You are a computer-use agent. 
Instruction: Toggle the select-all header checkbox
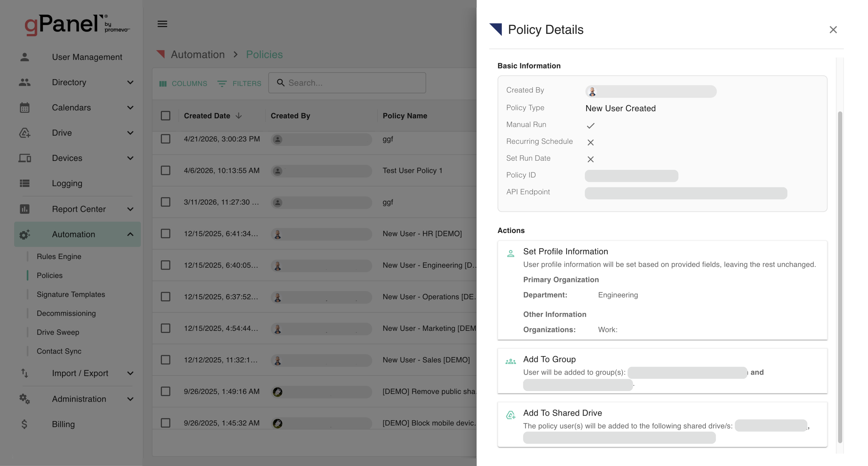pyautogui.click(x=165, y=116)
